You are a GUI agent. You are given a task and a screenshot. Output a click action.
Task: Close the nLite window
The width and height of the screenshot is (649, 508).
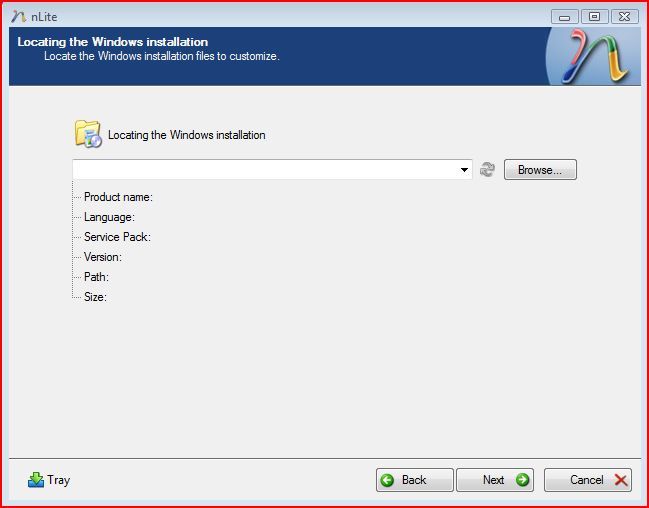click(x=625, y=17)
